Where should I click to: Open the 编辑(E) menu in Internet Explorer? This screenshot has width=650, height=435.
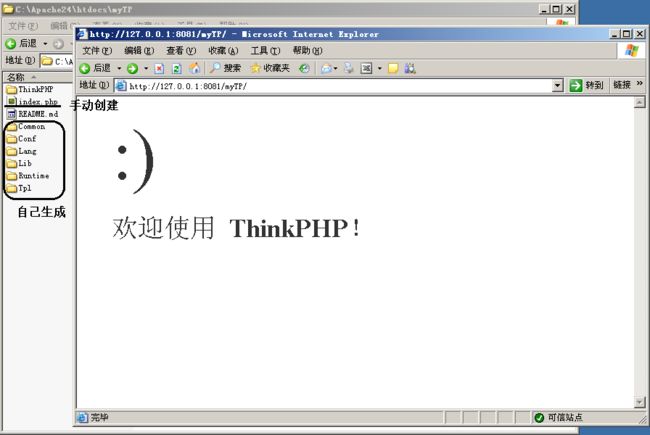tap(139, 51)
